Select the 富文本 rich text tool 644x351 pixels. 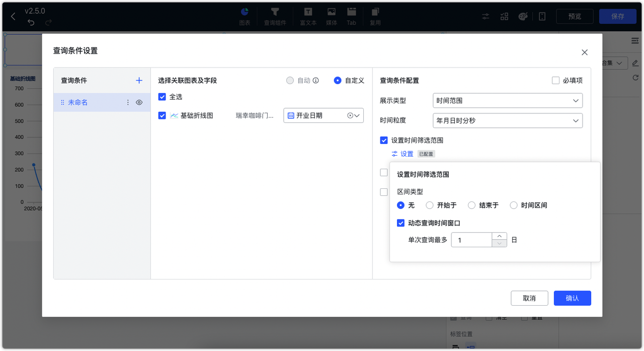point(308,16)
